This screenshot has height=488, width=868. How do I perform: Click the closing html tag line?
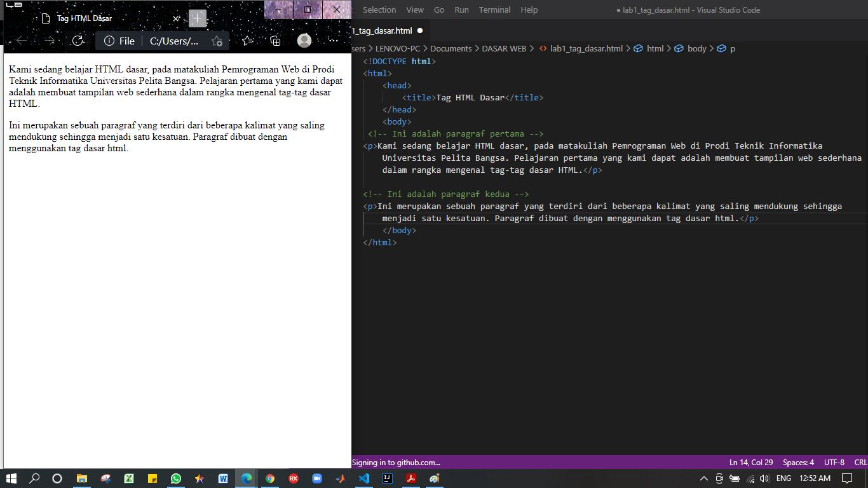[380, 242]
